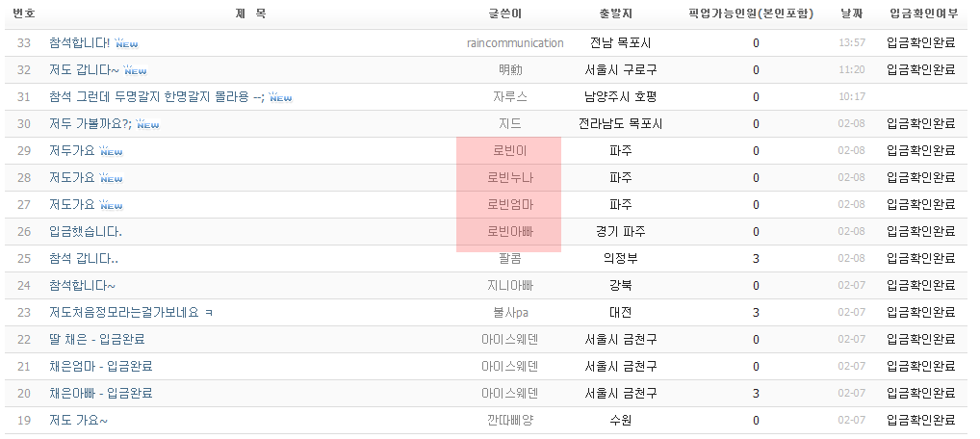This screenshot has height=439, width=980.
Task: Click the New badge on post 32
Action: coord(136,70)
